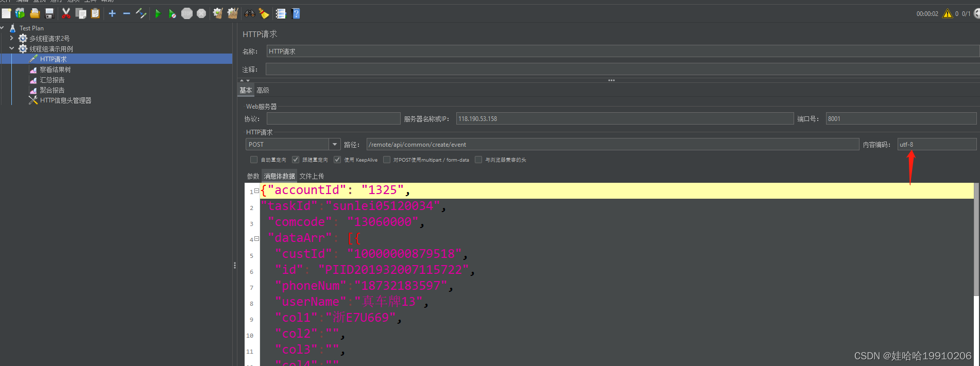Click the blue plus Expand All icon
The image size is (980, 366).
pos(112,13)
